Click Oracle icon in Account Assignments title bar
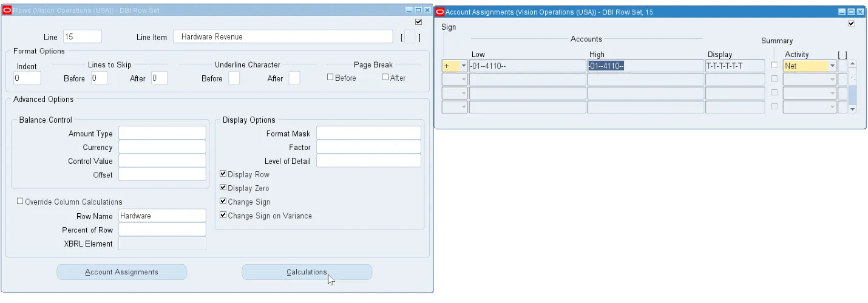The image size is (868, 303). click(440, 12)
